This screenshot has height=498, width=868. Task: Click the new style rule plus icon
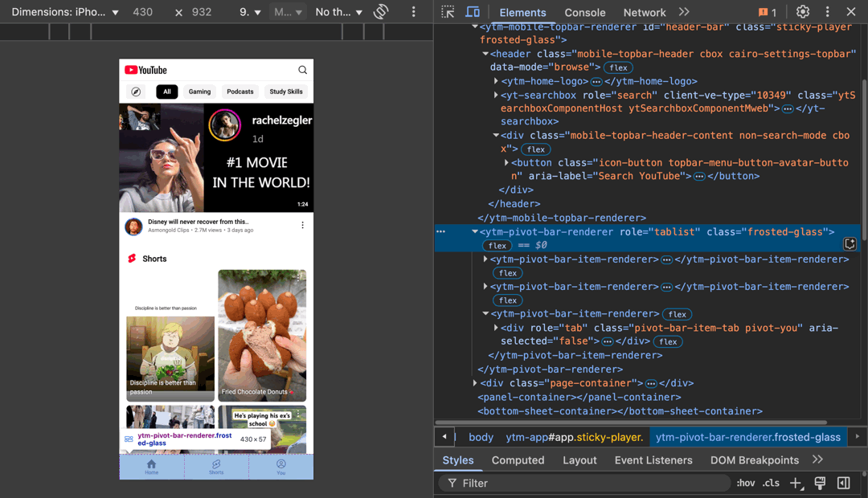point(796,483)
